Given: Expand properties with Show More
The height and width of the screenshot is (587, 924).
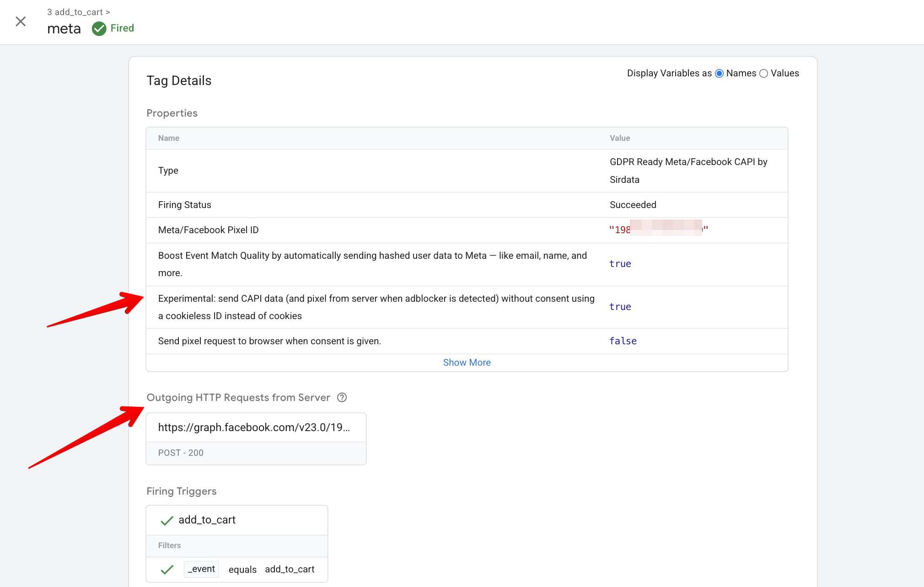Looking at the screenshot, I should click(x=467, y=362).
